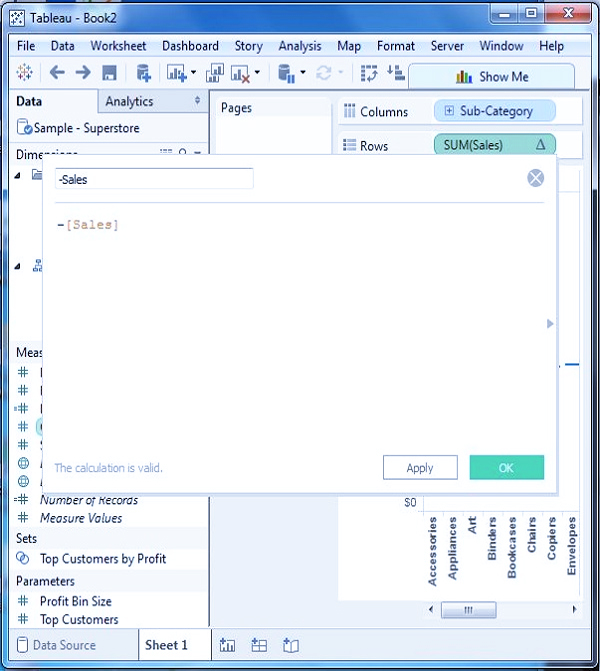This screenshot has height=671, width=600.
Task: Open the File menu
Action: pos(26,46)
